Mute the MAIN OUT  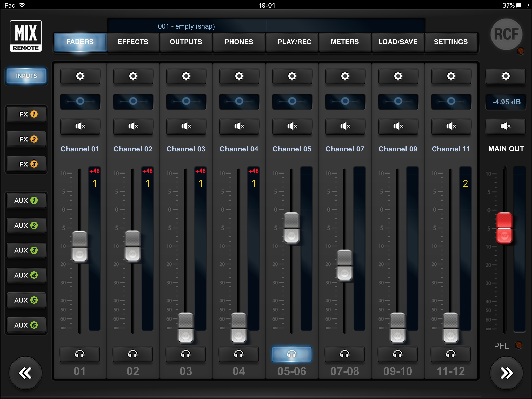pos(506,126)
